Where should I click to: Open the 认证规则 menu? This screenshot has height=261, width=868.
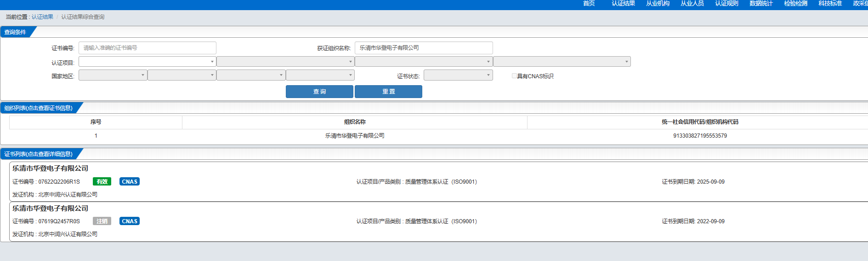pyautogui.click(x=726, y=3)
